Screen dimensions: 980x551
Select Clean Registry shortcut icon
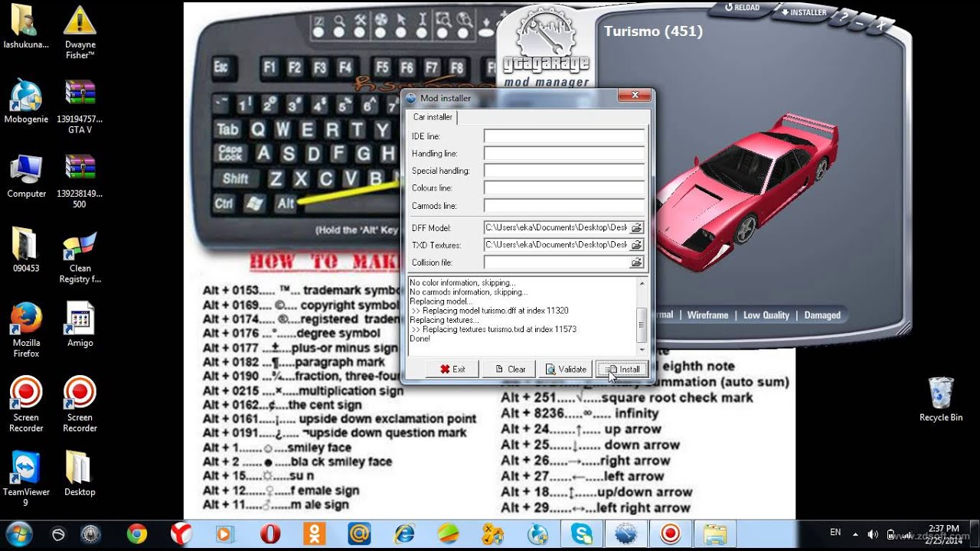point(80,256)
